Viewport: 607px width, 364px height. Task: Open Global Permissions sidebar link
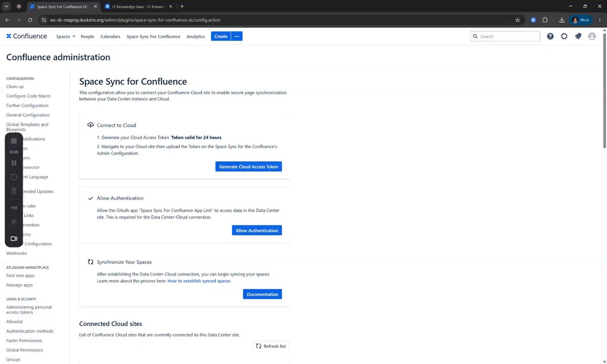click(x=24, y=350)
